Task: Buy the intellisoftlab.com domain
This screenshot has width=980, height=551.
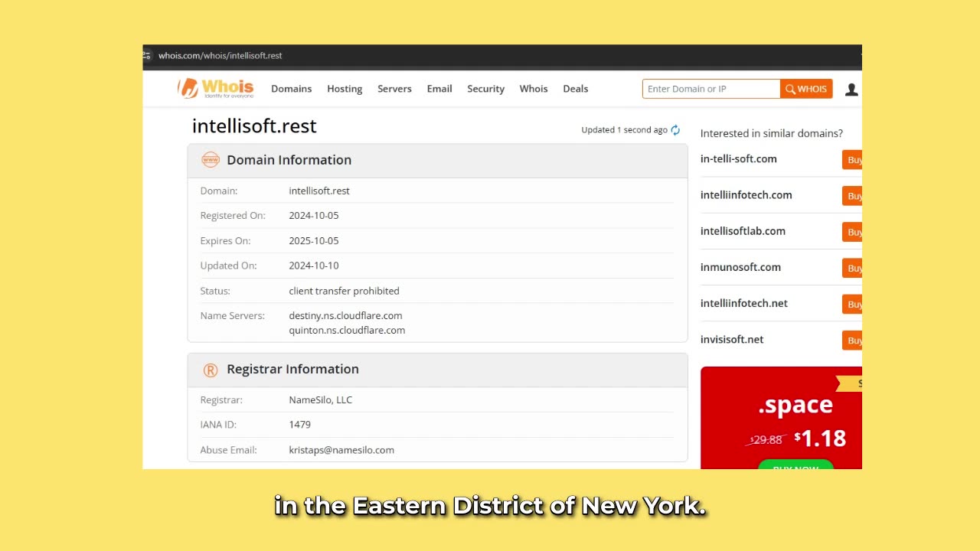Action: point(852,232)
